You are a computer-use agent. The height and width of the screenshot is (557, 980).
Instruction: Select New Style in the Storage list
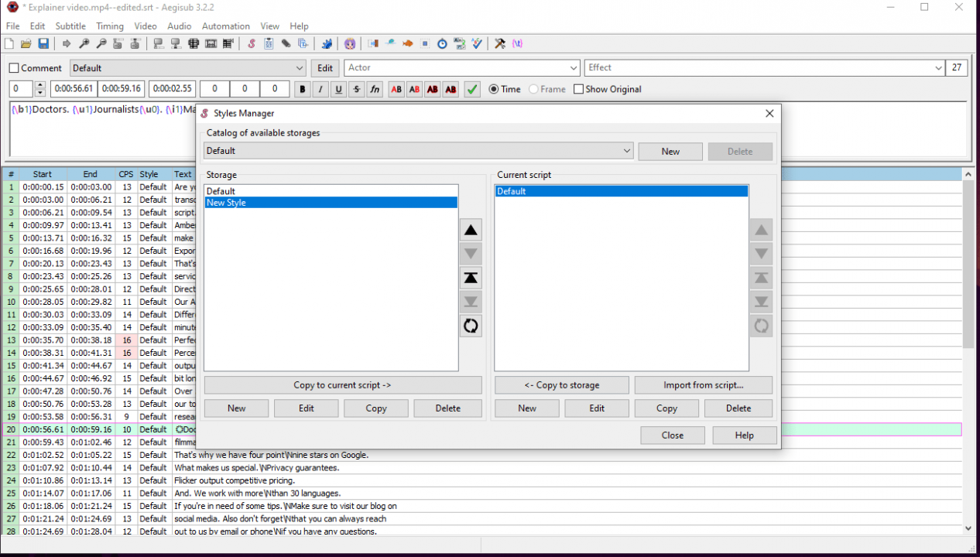point(331,203)
